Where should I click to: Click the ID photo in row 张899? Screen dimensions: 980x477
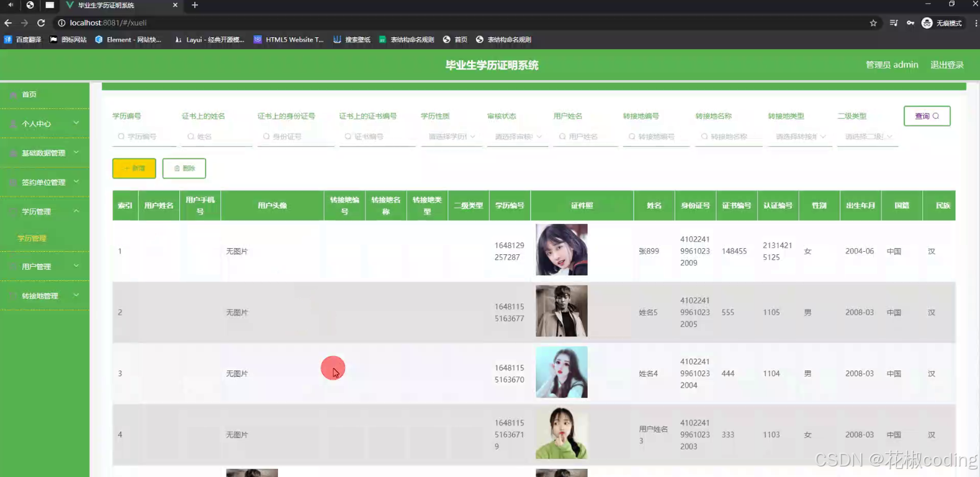tap(562, 250)
